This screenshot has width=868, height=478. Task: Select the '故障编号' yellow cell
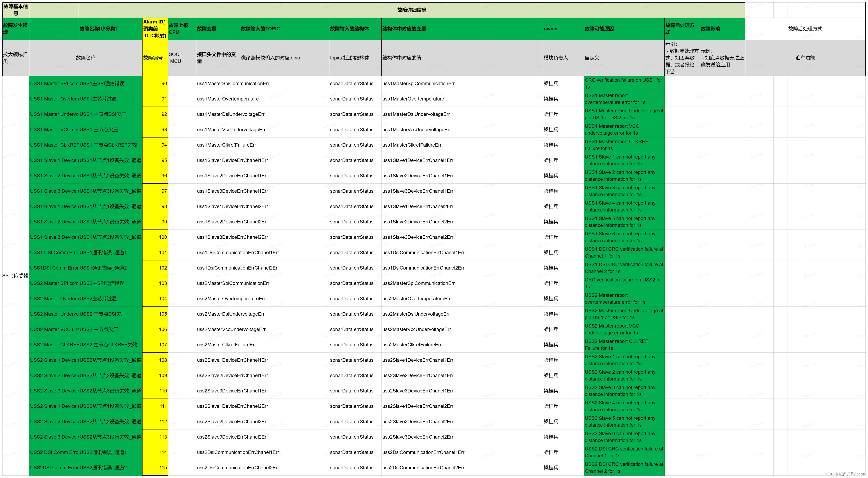click(x=155, y=58)
